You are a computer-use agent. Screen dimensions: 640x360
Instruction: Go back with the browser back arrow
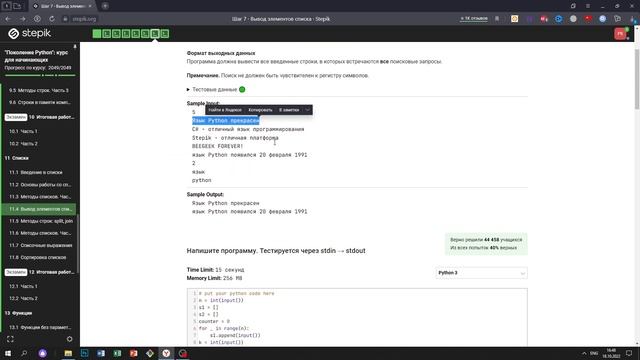tap(8, 19)
